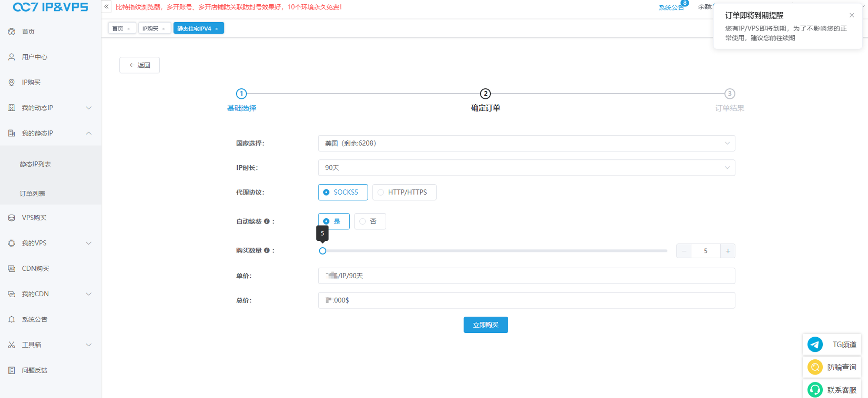The image size is (868, 398).
Task: Open CDN购买 in the sidebar
Action: pos(35,268)
